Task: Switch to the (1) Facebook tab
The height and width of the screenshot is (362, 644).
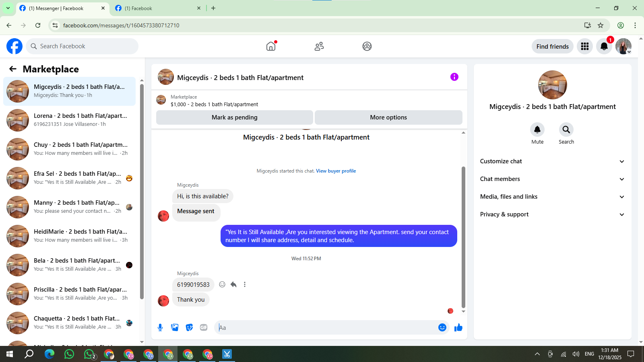Action: point(158,8)
